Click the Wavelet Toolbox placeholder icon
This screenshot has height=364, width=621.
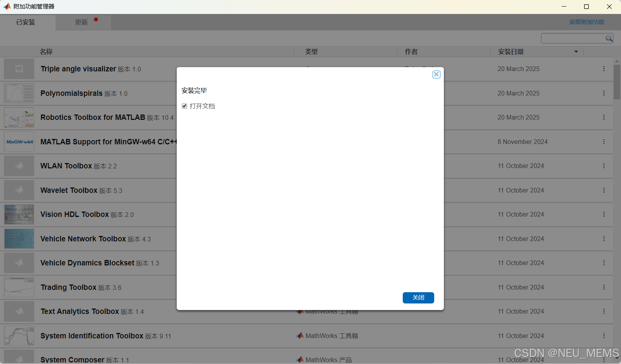pyautogui.click(x=19, y=190)
